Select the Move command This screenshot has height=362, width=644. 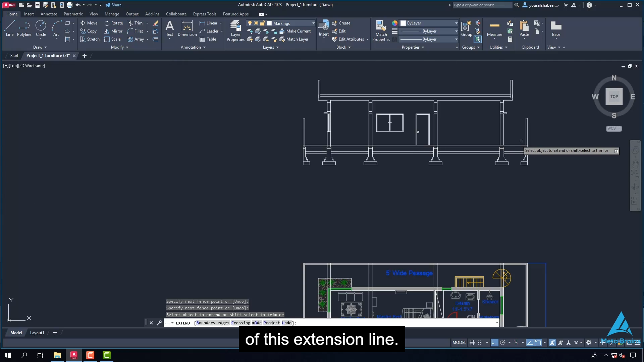pyautogui.click(x=89, y=23)
